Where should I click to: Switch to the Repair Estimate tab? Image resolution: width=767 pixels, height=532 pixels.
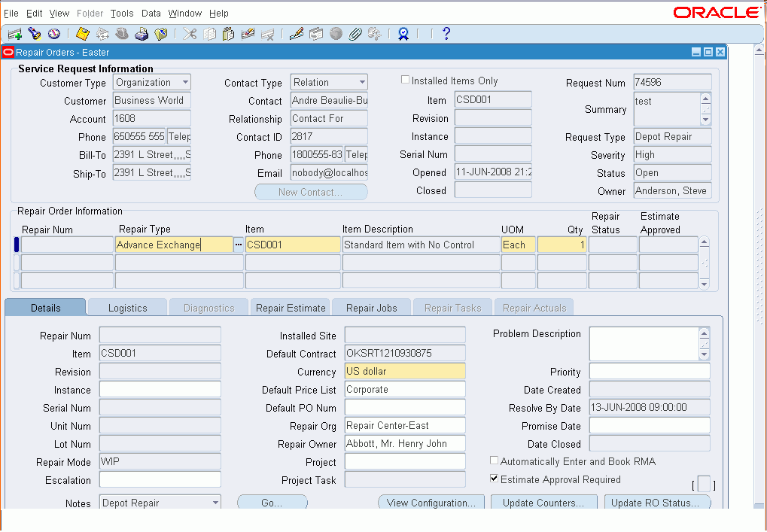[x=291, y=308]
